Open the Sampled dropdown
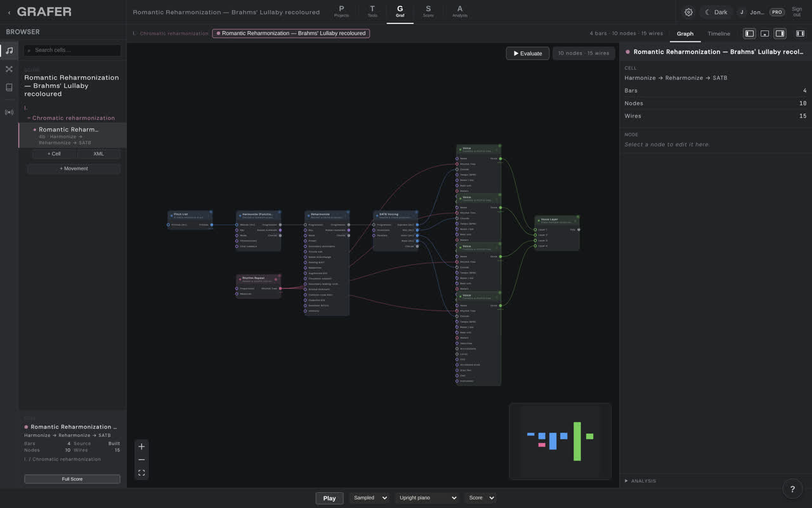The image size is (812, 508). (x=369, y=498)
